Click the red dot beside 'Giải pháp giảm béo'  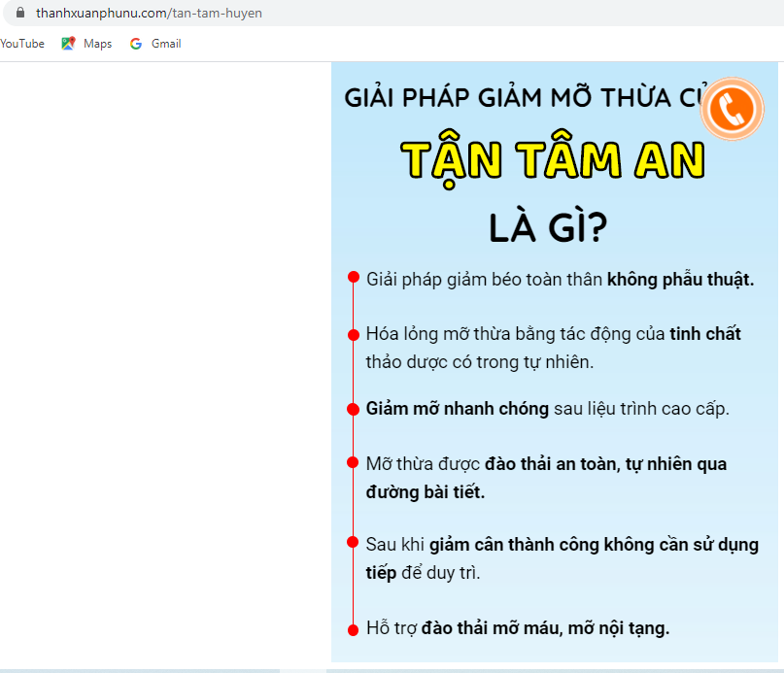point(352,277)
